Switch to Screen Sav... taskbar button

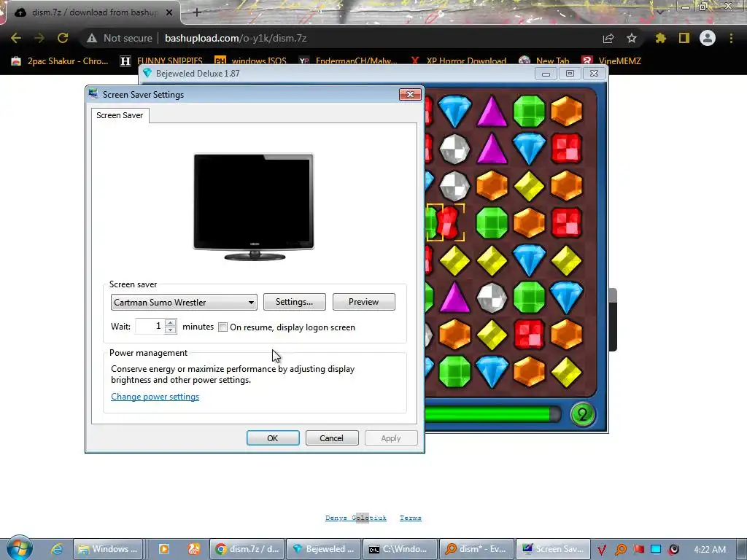(552, 549)
